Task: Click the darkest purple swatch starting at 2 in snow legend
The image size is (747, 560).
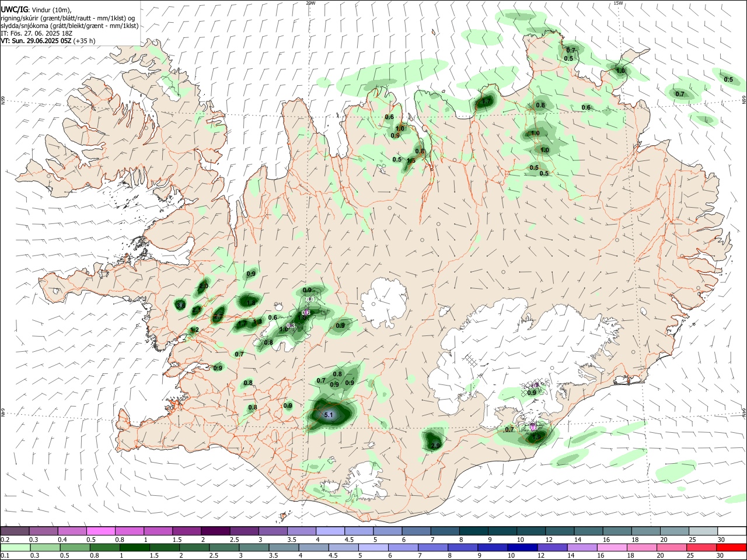Action: coord(215,531)
